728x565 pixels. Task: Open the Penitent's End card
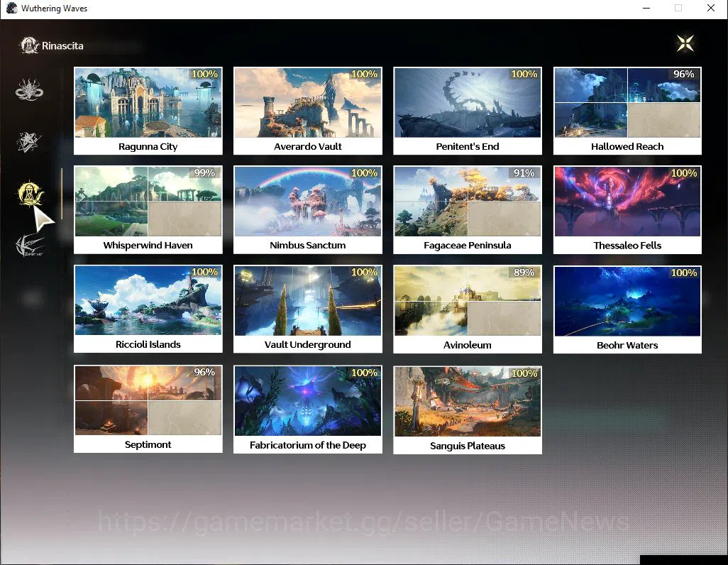click(x=468, y=111)
